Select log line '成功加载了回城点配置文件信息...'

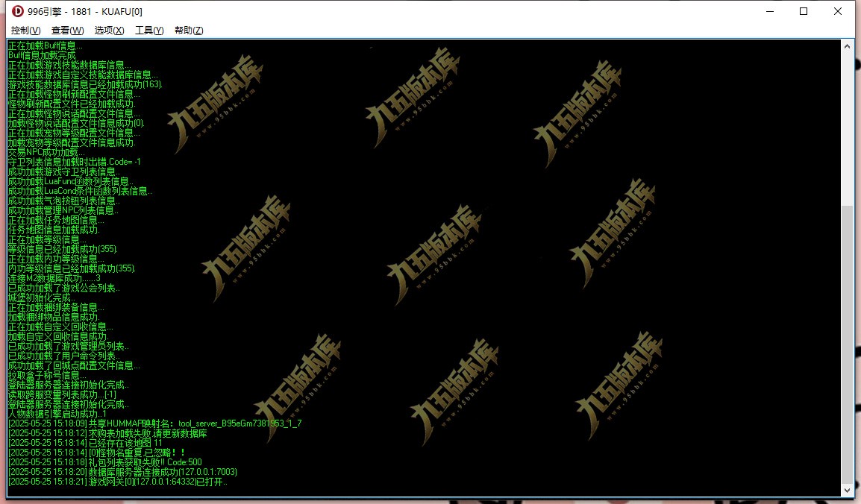click(x=74, y=365)
